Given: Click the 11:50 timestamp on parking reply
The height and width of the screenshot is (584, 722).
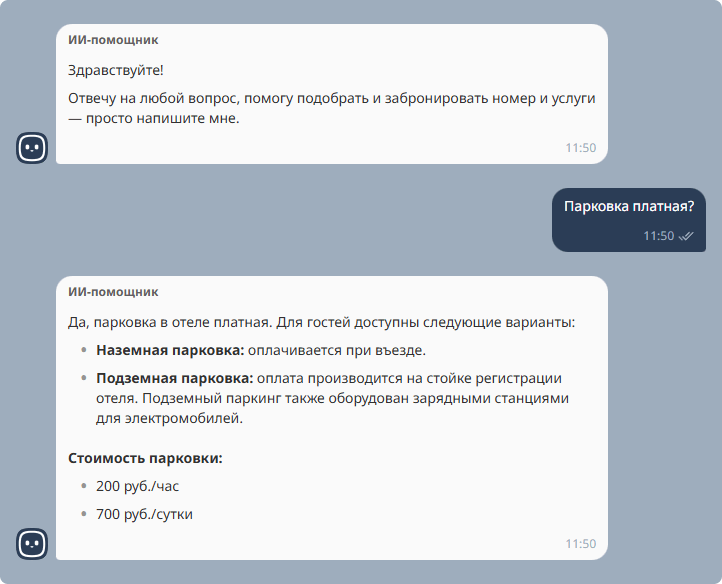Looking at the screenshot, I should [581, 544].
